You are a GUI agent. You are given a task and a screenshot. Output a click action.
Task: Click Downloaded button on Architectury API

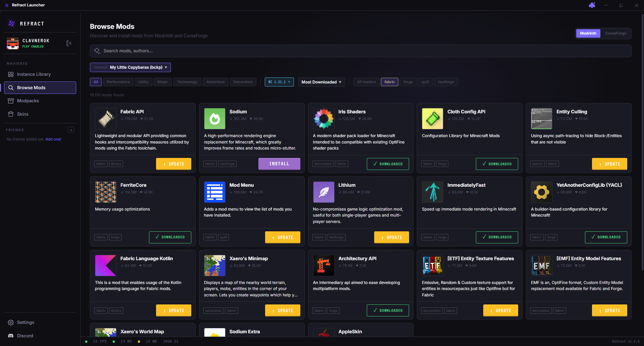pyautogui.click(x=388, y=310)
